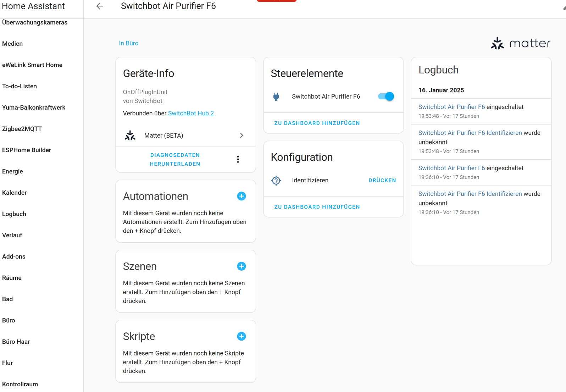Go back using the arrow icon
This screenshot has width=566, height=392.
tap(100, 6)
